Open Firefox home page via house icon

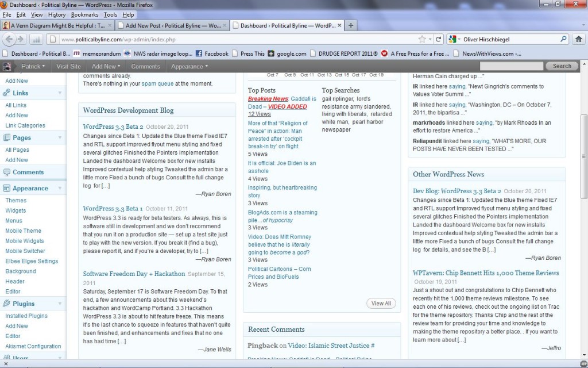pyautogui.click(x=579, y=39)
